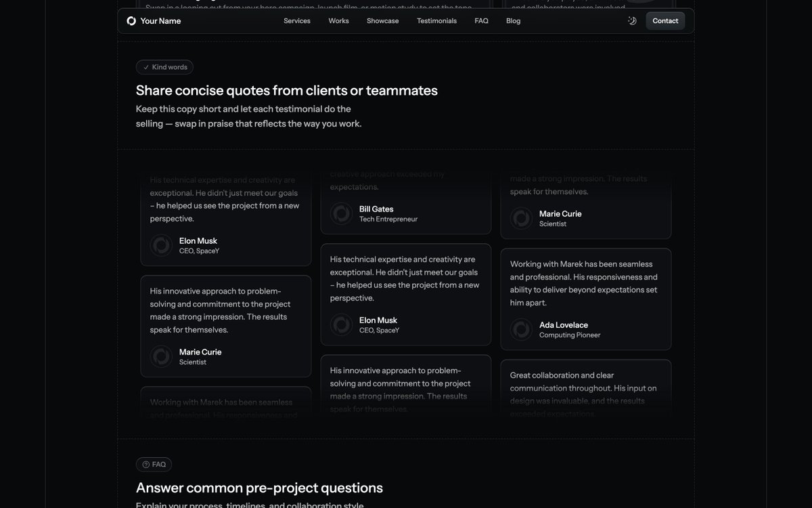This screenshot has height=508, width=812.
Task: Click the heading Answer common pre-project questions
Action: [259, 488]
